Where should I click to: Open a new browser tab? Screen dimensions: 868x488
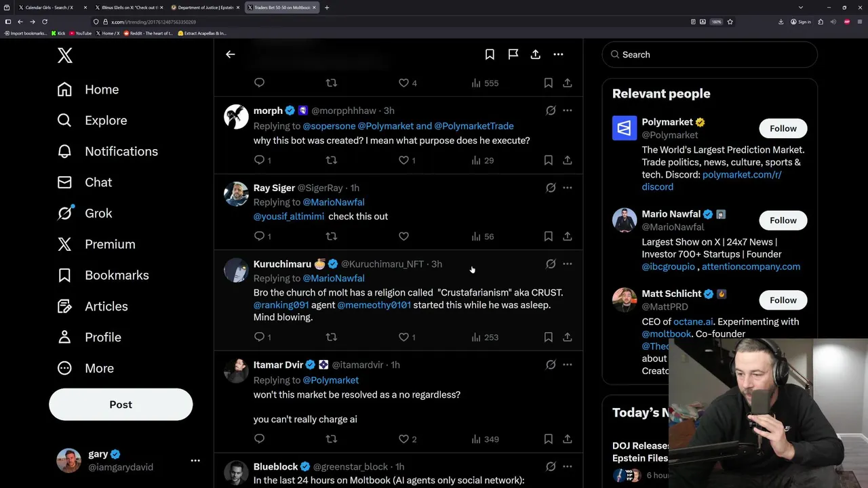pos(327,7)
